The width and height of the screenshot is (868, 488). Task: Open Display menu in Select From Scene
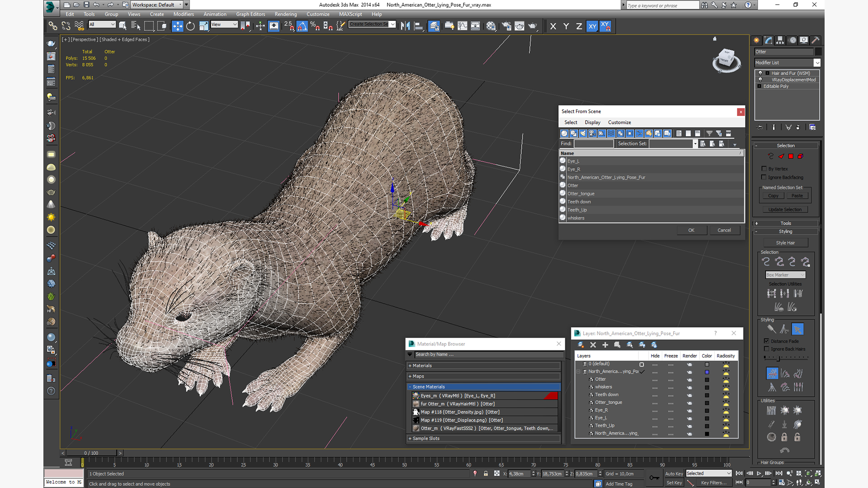click(592, 122)
